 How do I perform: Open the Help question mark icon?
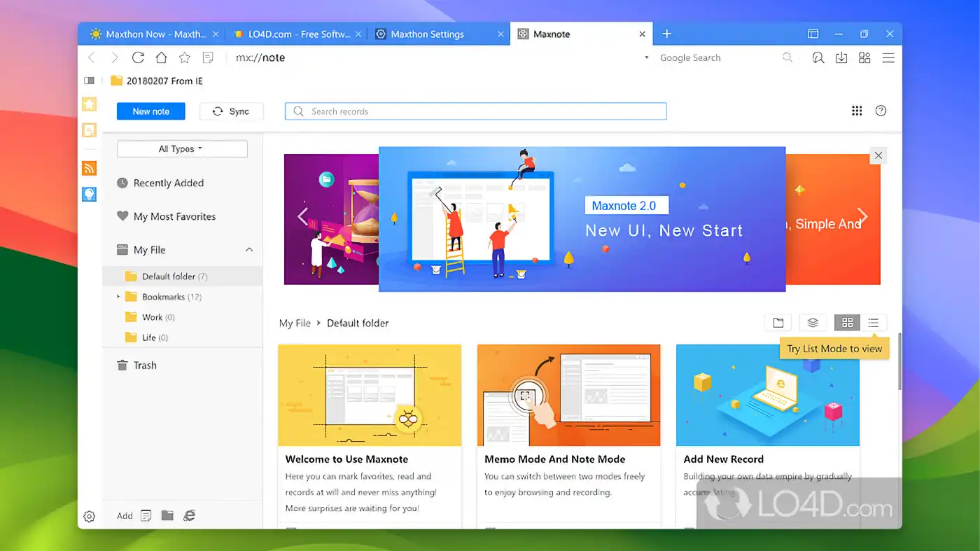tap(881, 111)
